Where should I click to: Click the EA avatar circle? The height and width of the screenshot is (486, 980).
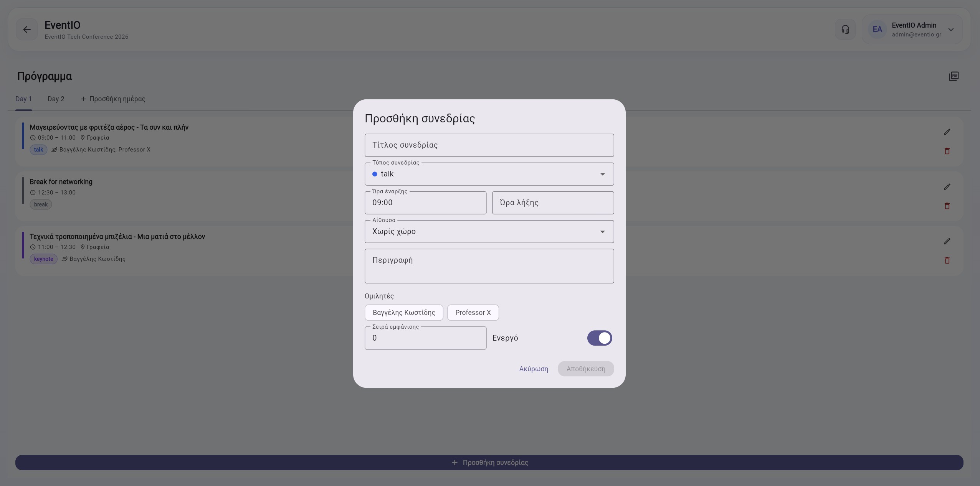[877, 30]
